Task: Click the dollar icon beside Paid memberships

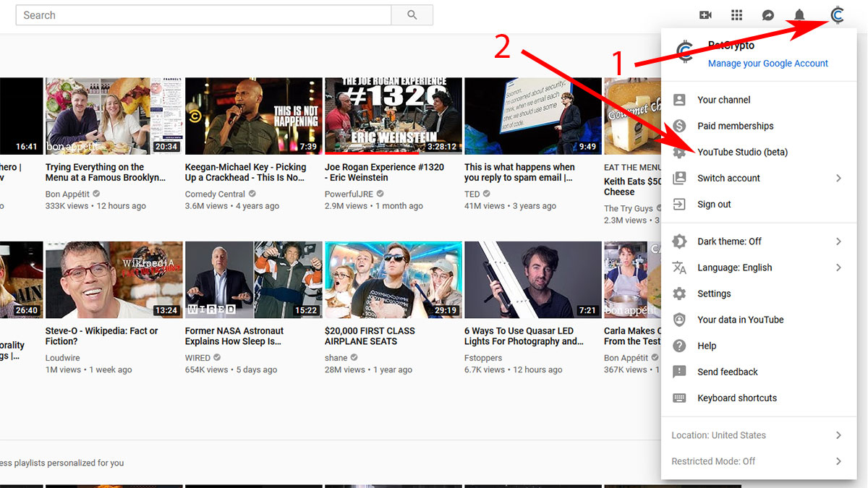Action: coord(679,126)
